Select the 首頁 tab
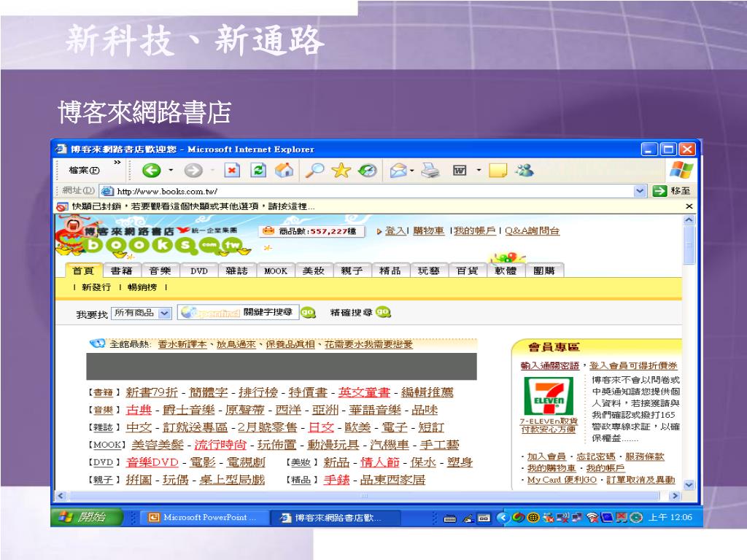 point(83,271)
